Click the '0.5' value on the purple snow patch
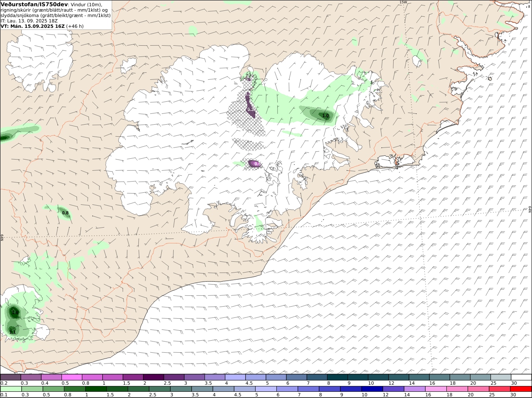 (x=257, y=164)
